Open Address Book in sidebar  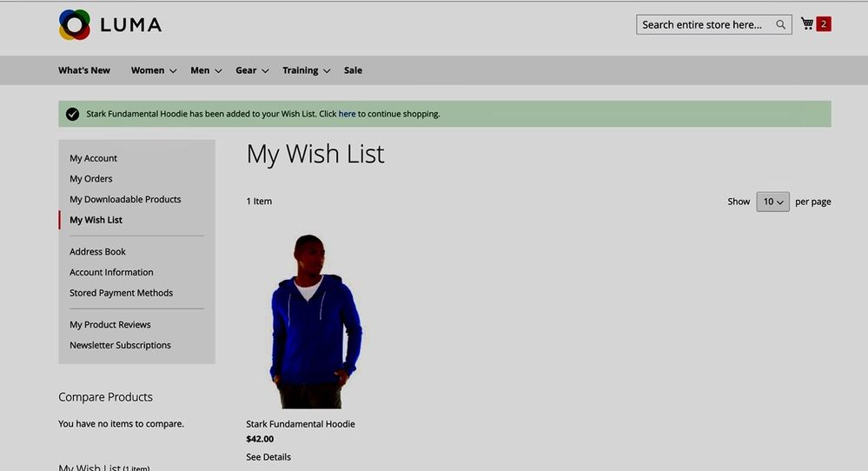[x=97, y=251]
